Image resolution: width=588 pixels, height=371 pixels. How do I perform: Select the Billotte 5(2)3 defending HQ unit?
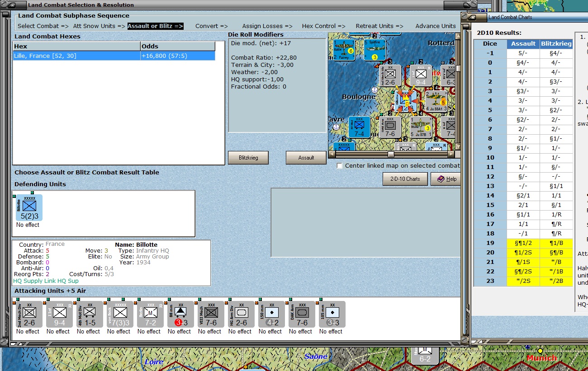(x=29, y=208)
